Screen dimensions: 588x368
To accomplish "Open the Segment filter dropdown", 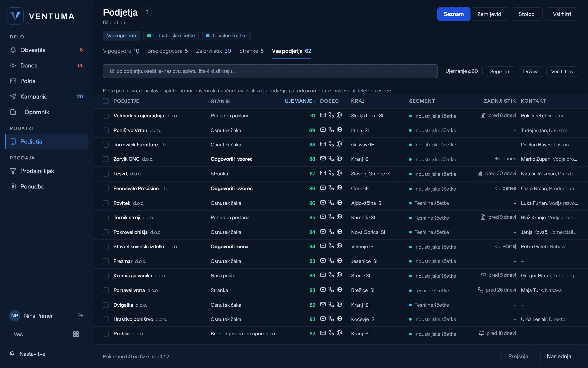I will click(500, 72).
